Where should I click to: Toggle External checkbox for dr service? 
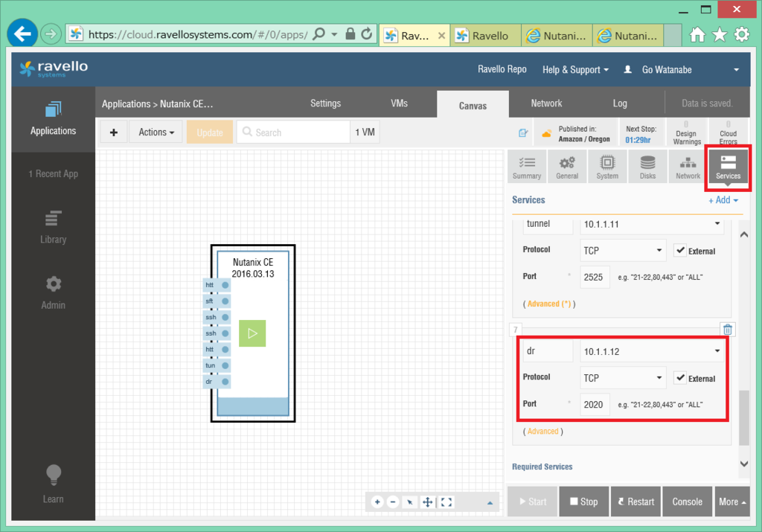pos(680,378)
